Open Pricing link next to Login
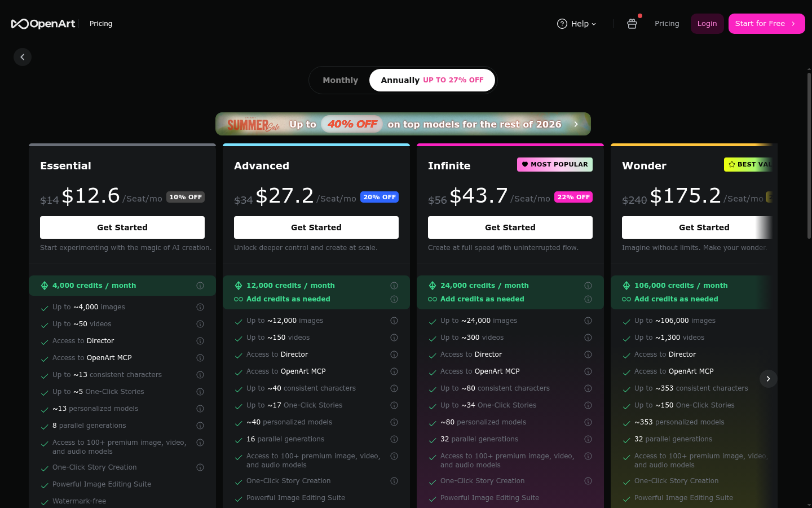Image resolution: width=812 pixels, height=508 pixels. point(667,24)
